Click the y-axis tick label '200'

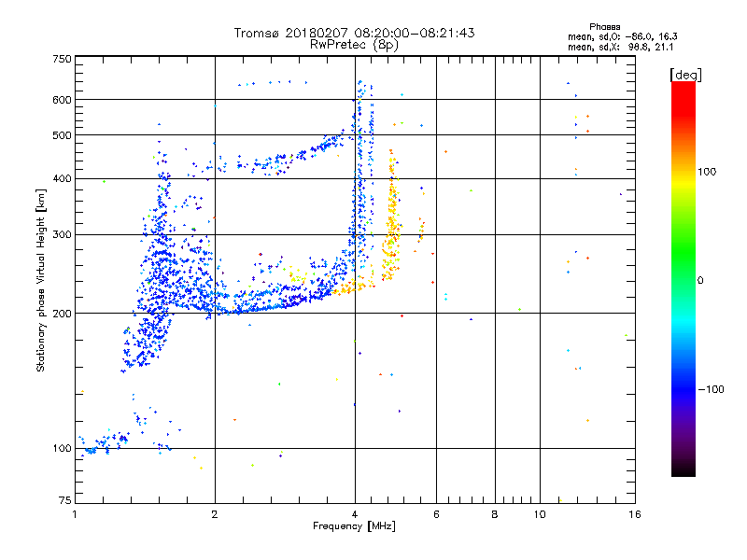[63, 314]
